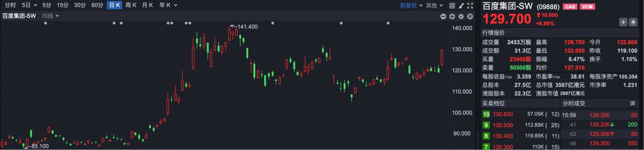Switch to the 周K weekly chart tab

tap(131, 5)
